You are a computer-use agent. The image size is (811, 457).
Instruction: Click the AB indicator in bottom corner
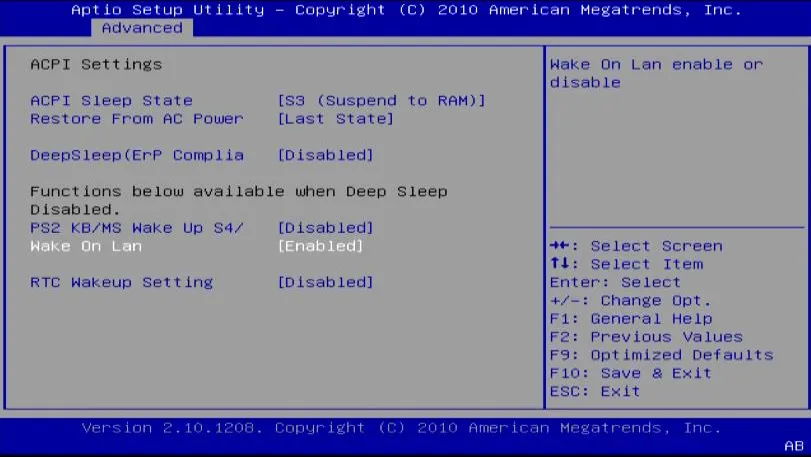793,446
